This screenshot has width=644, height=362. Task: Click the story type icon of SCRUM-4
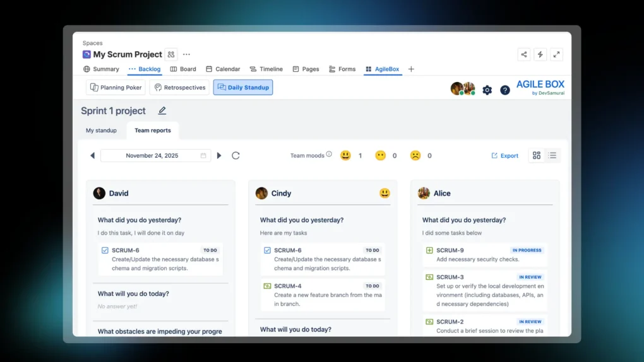pos(267,286)
